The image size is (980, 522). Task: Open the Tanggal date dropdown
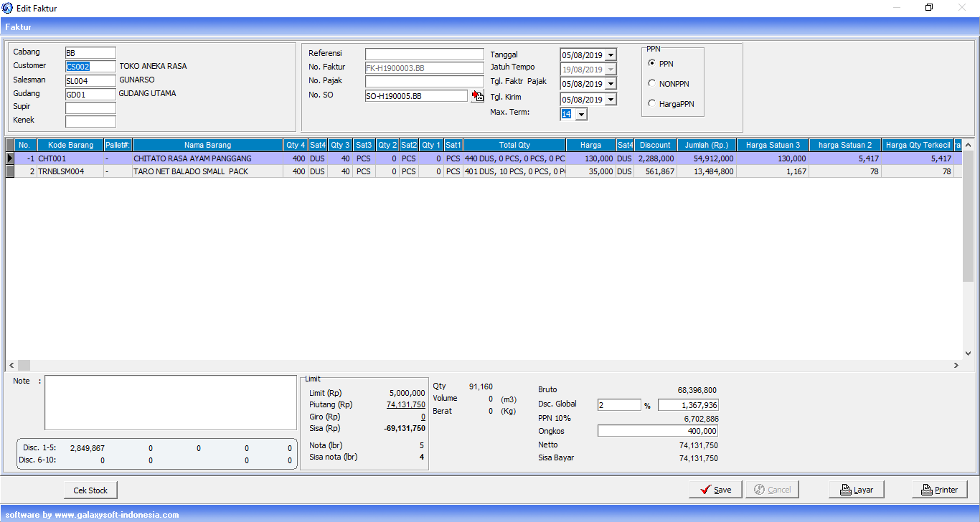click(x=611, y=55)
